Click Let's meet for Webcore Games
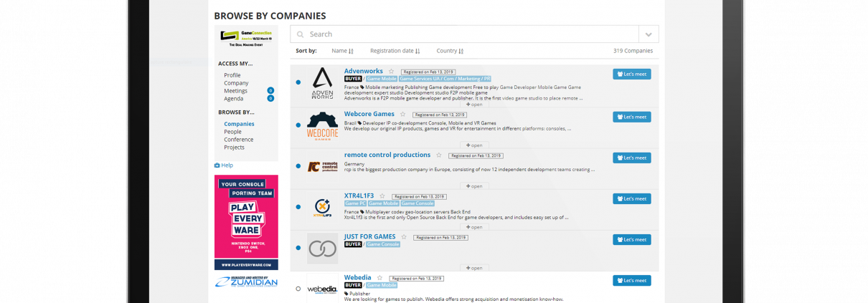 [x=632, y=117]
